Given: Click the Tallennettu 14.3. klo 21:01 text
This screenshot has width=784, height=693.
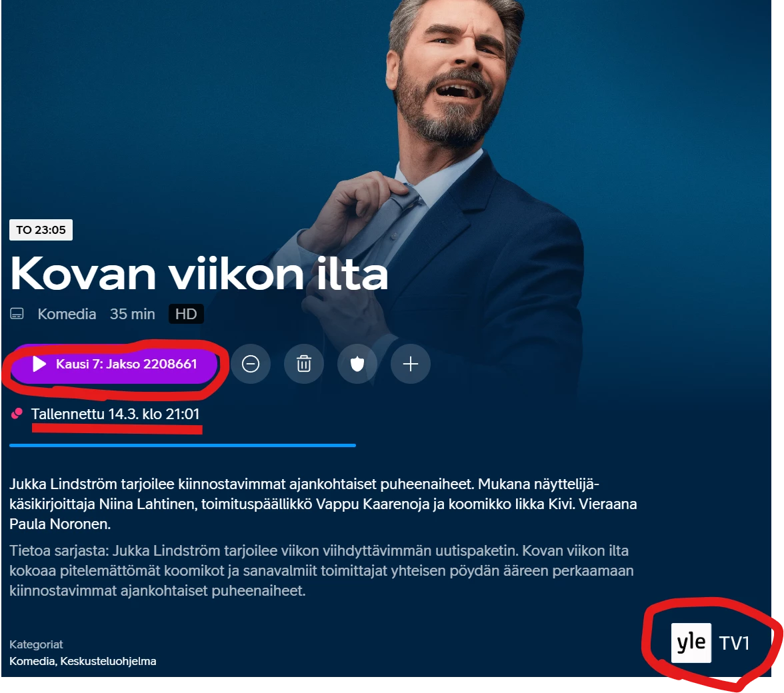Looking at the screenshot, I should point(115,414).
